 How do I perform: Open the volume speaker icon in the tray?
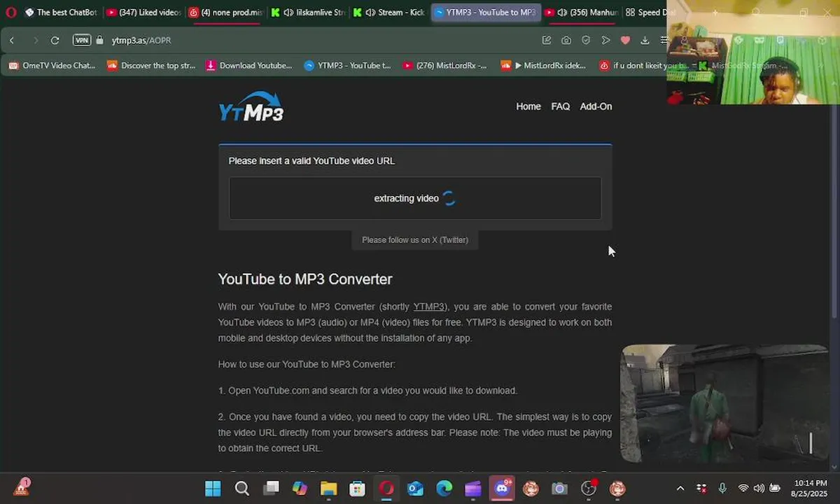click(759, 488)
